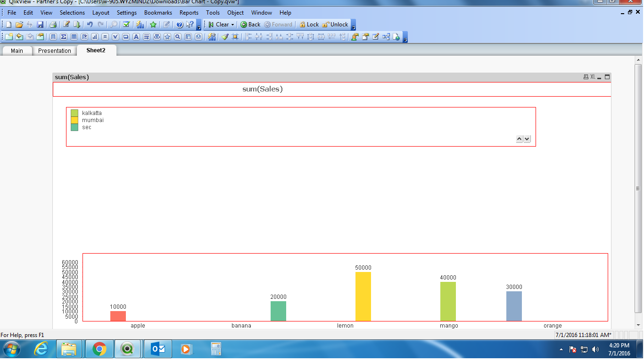Add a bookmark with the star icon
This screenshot has height=362, width=644.
[x=153, y=25]
